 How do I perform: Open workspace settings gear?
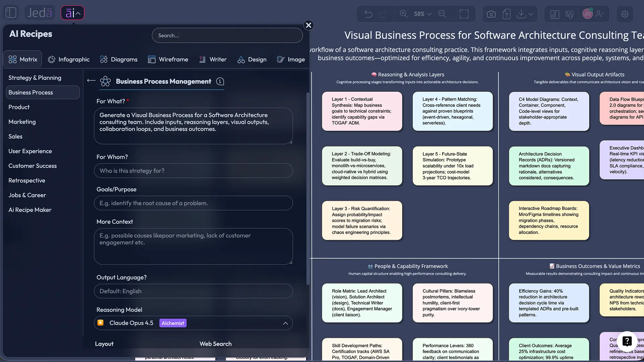tap(625, 14)
